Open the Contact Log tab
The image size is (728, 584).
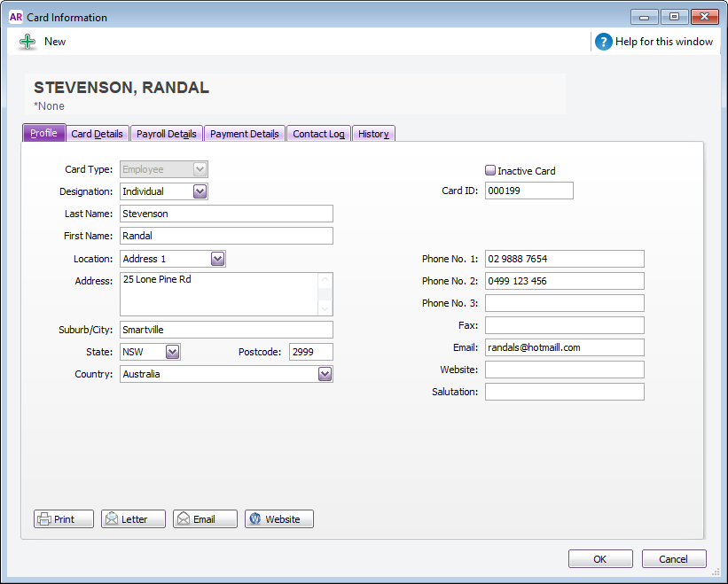coord(318,134)
